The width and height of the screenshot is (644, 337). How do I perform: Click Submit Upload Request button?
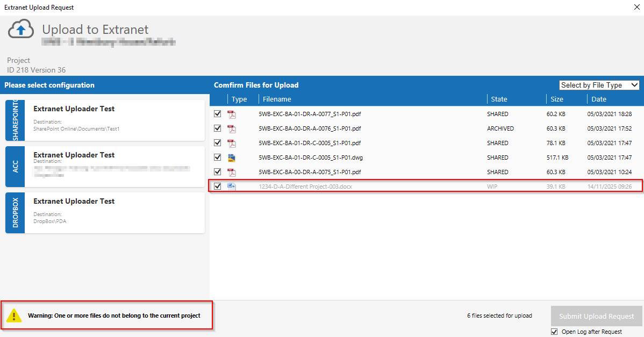point(596,316)
